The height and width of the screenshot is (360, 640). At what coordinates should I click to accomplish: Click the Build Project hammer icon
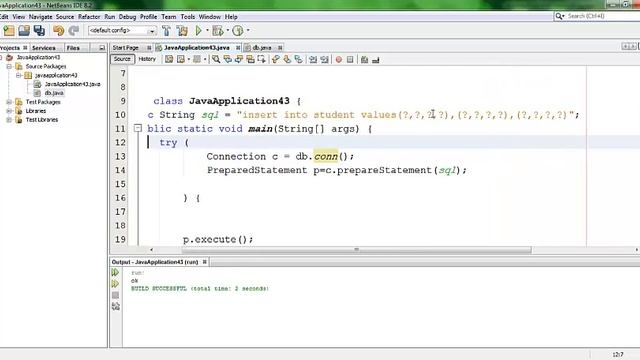[166, 31]
